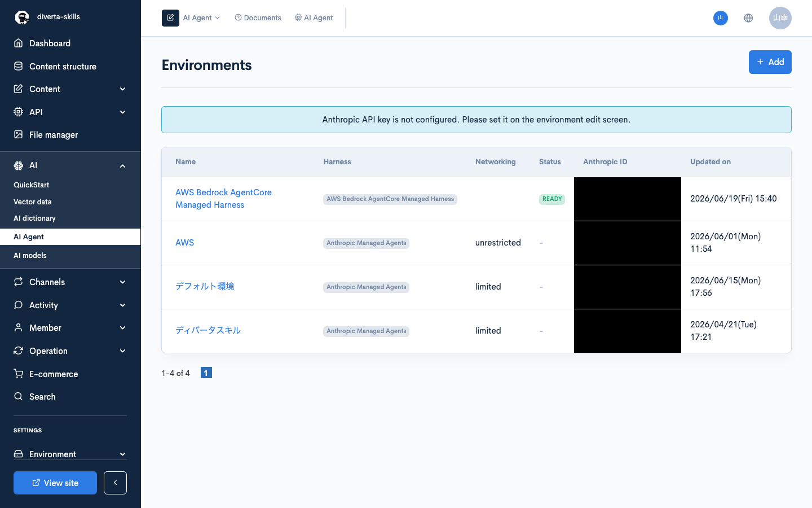This screenshot has height=508, width=812.
Task: Click the READY status badge
Action: (552, 199)
